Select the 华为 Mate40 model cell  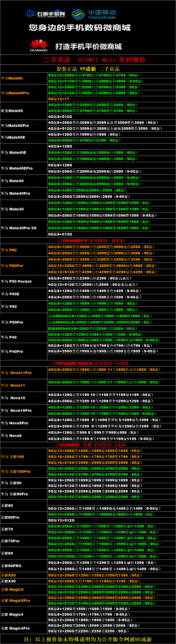coord(24,181)
